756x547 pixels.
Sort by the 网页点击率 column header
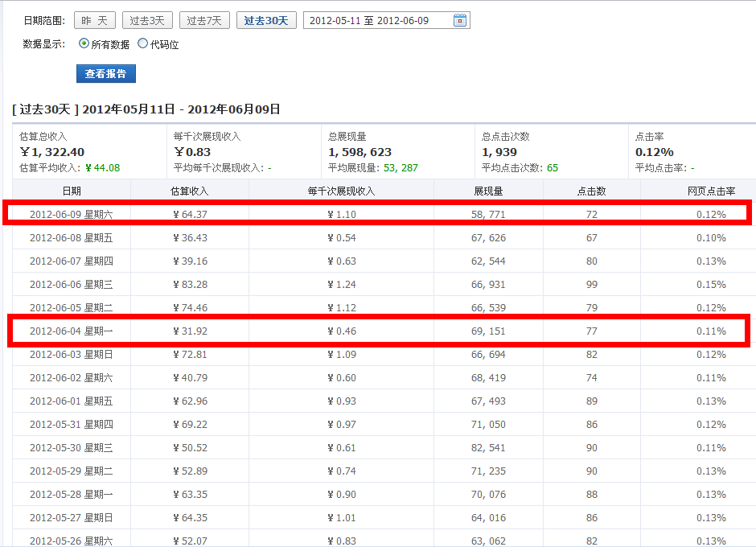(711, 191)
